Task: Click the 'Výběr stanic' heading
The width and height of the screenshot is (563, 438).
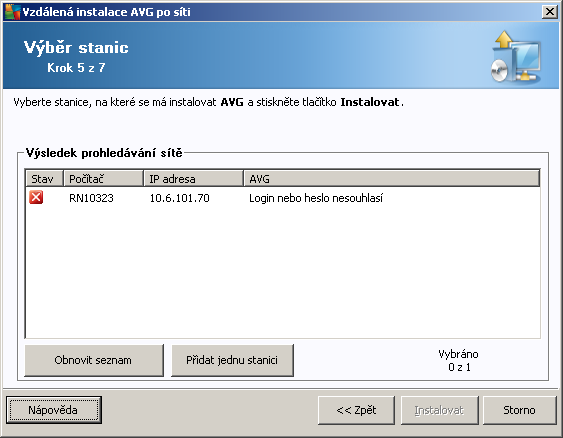Action: [x=76, y=47]
